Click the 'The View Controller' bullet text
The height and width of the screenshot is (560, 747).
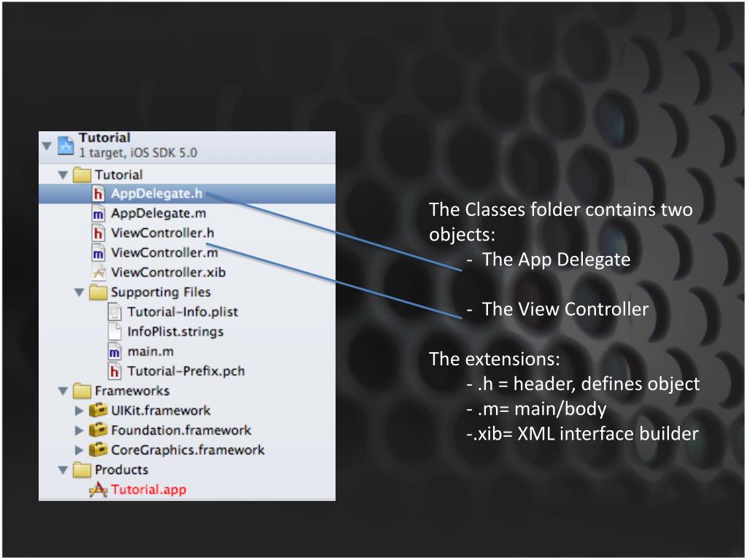click(x=565, y=309)
